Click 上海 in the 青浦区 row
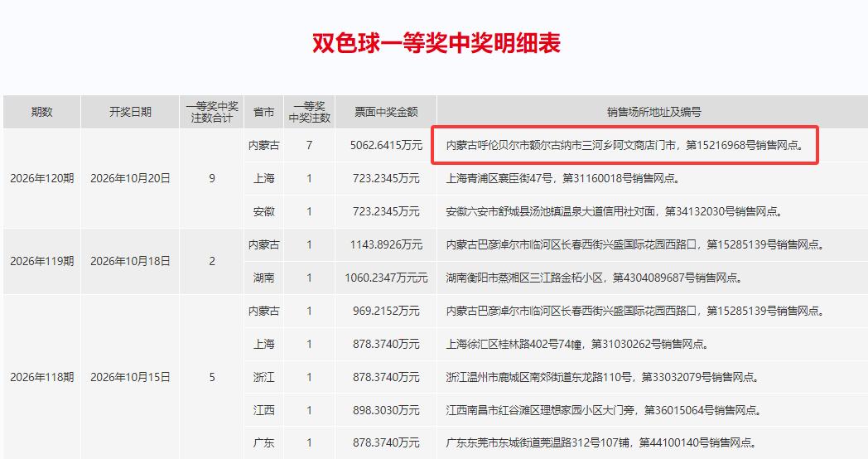Image resolution: width=868 pixels, height=459 pixels. (x=263, y=178)
